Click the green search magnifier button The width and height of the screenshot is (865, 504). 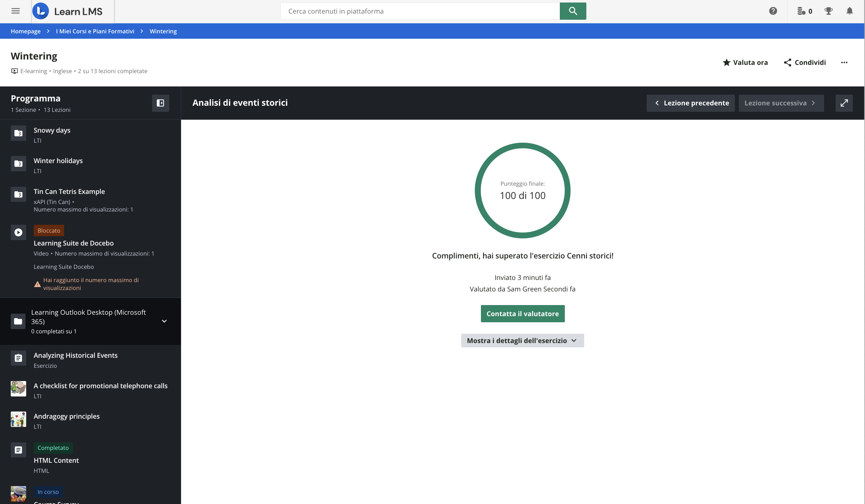pos(573,11)
